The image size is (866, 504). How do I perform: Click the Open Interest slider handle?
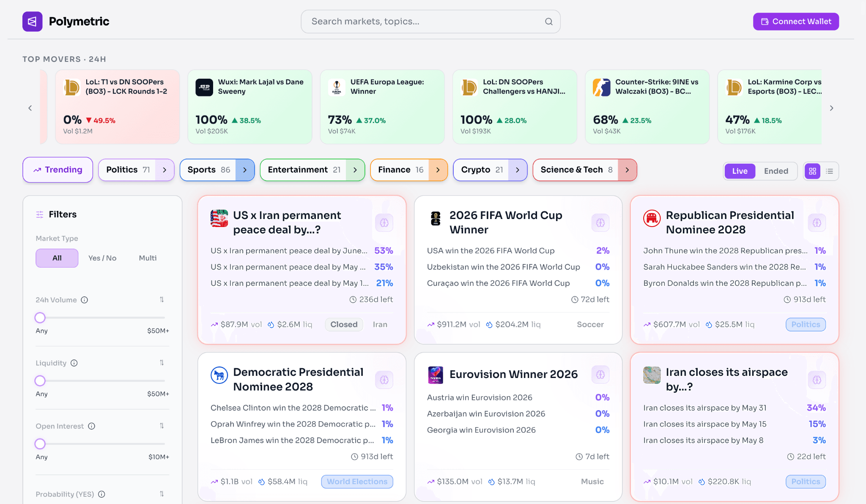coord(40,444)
